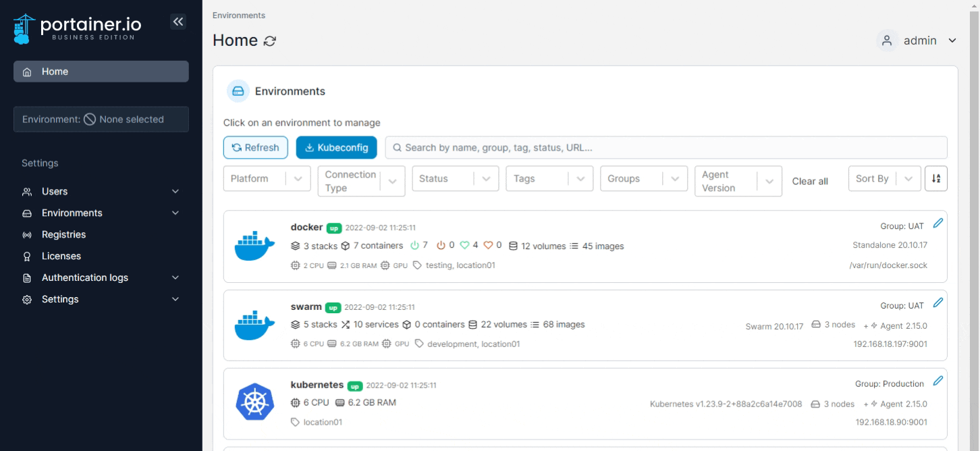Image resolution: width=980 pixels, height=451 pixels.
Task: Click the admin user avatar icon
Action: click(x=887, y=41)
